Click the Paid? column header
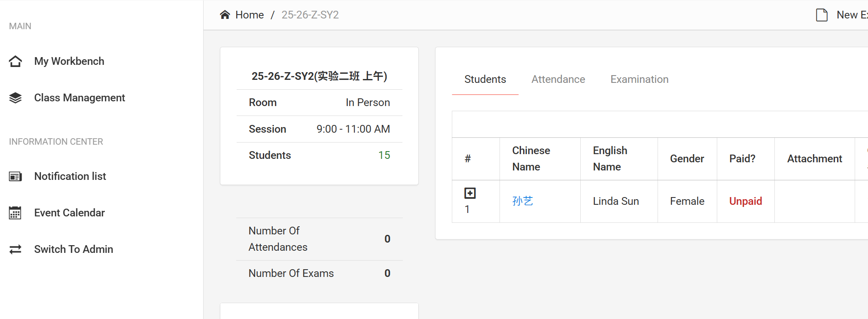This screenshot has width=868, height=319. tap(742, 159)
